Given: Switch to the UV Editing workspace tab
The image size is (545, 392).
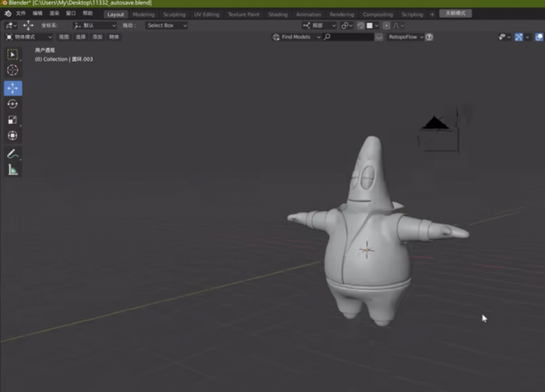Looking at the screenshot, I should click(x=207, y=14).
